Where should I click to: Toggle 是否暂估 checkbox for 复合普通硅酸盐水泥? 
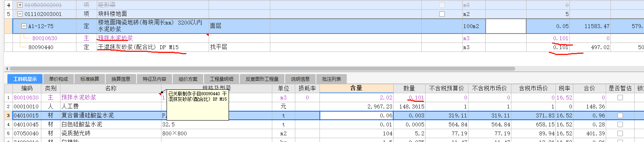620,115
